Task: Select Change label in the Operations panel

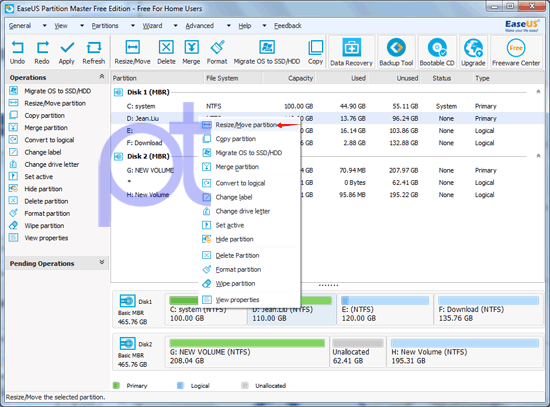Action: click(x=43, y=152)
